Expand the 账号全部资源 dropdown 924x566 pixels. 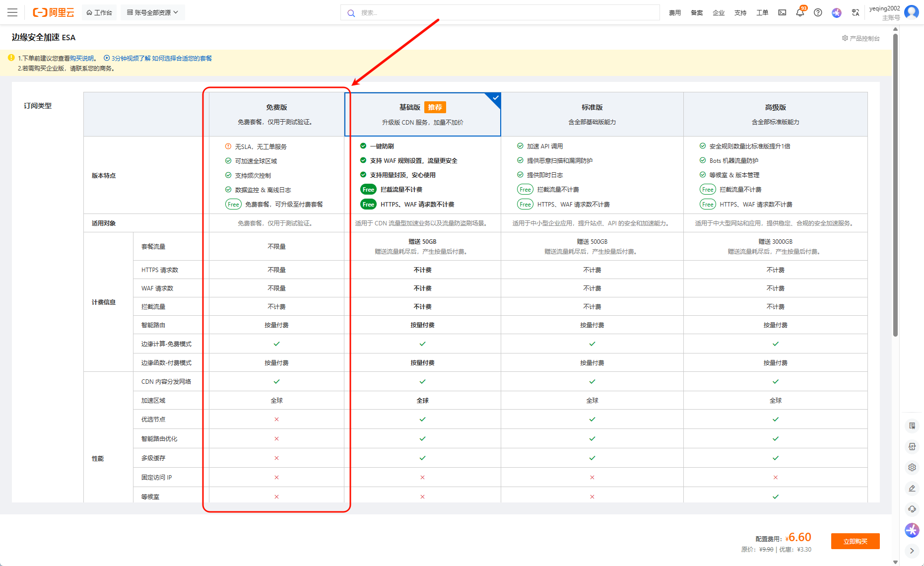click(x=152, y=12)
